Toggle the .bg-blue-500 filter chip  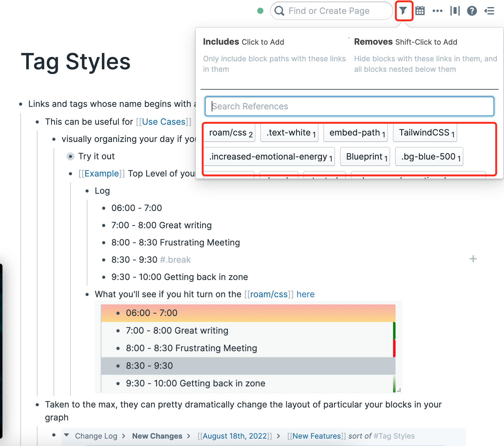coord(429,156)
